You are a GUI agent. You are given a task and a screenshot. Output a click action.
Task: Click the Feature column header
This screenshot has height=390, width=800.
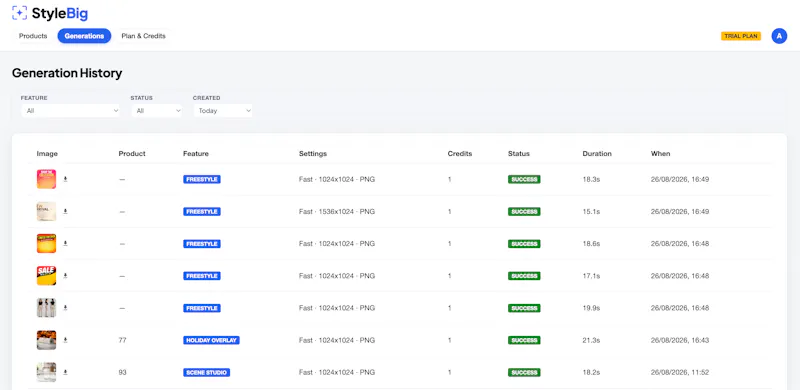click(196, 154)
